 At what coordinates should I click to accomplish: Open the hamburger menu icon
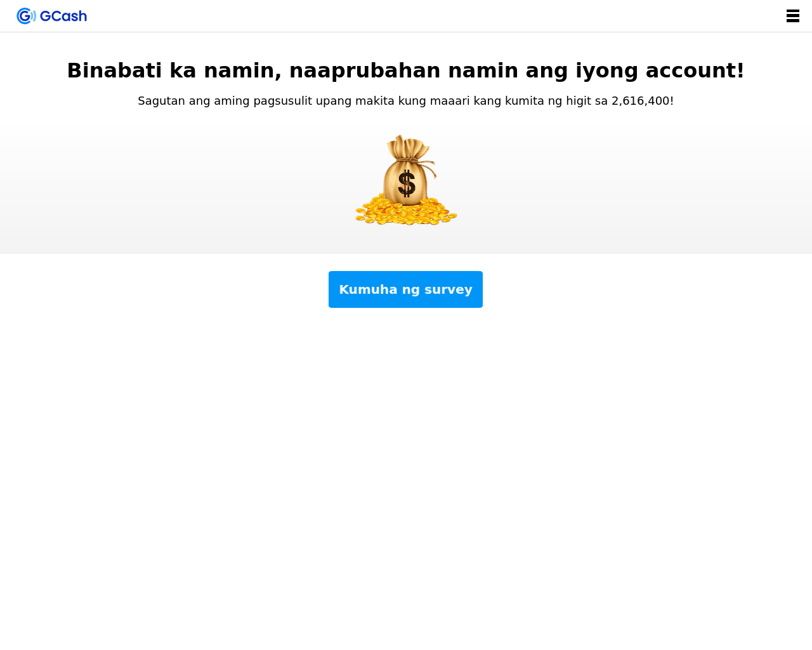[793, 16]
